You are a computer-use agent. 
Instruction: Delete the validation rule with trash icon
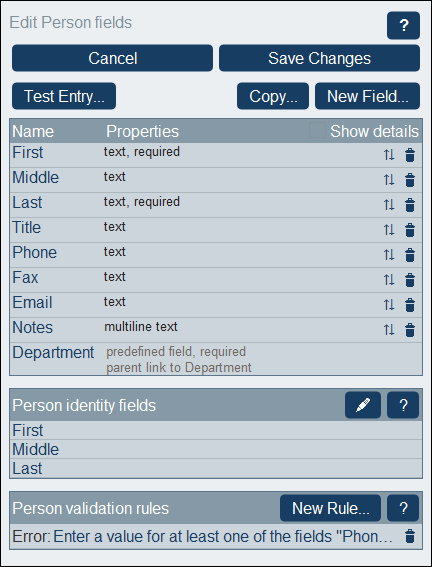410,536
